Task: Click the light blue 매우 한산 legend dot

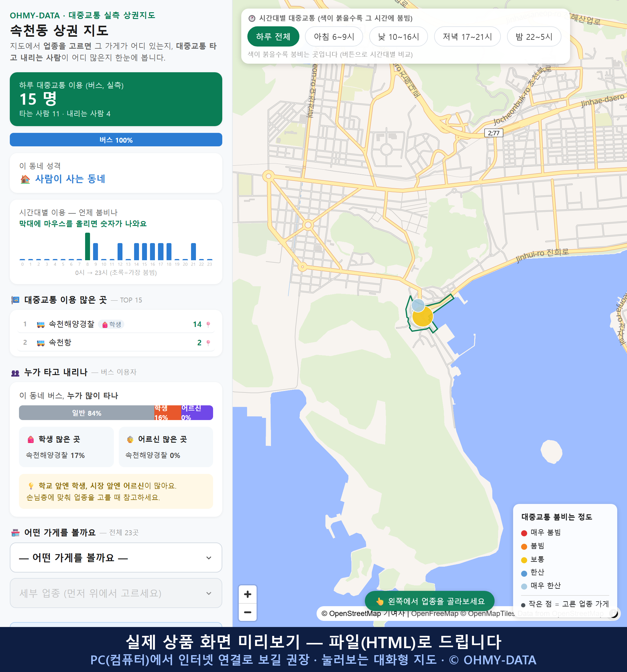Action: pyautogui.click(x=524, y=587)
